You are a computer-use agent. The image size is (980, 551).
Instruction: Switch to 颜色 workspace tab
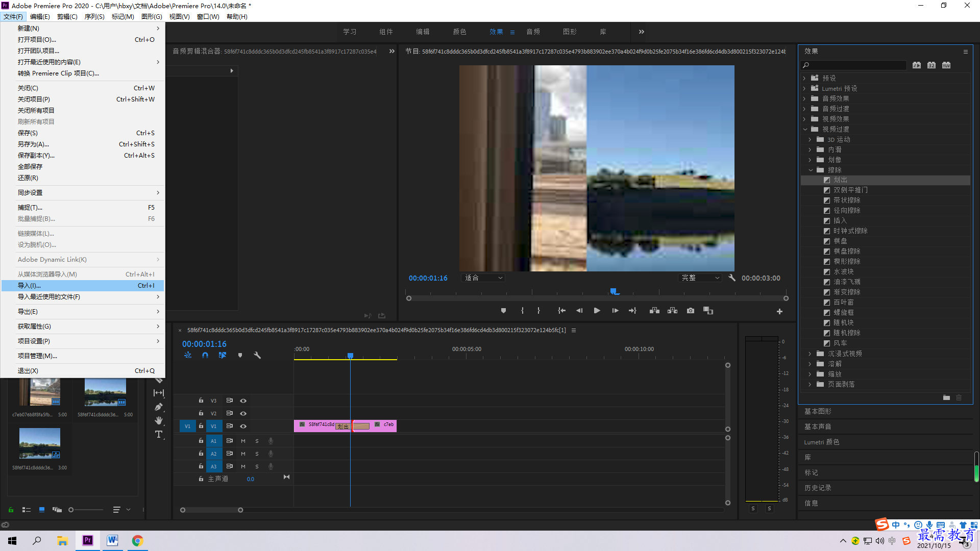(x=459, y=32)
